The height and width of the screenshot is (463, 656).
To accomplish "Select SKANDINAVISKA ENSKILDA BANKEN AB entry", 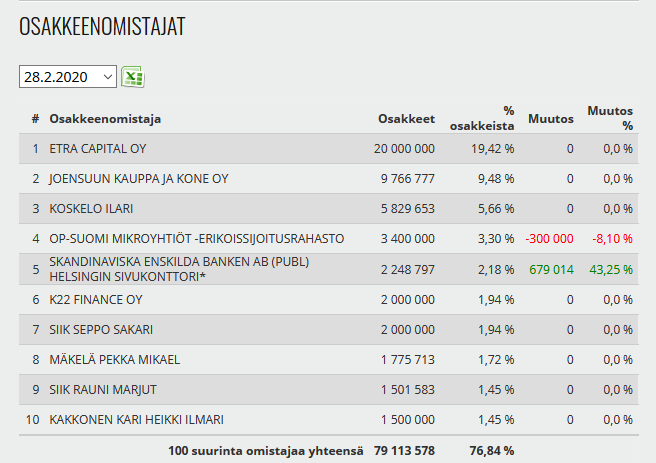I will point(179,269).
